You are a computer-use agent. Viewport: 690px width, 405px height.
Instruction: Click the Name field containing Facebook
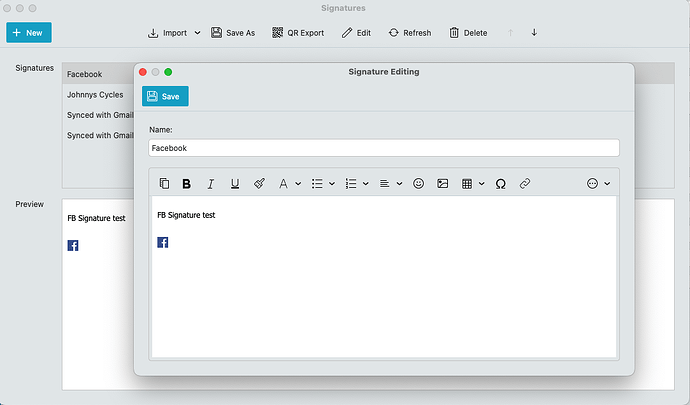(383, 148)
